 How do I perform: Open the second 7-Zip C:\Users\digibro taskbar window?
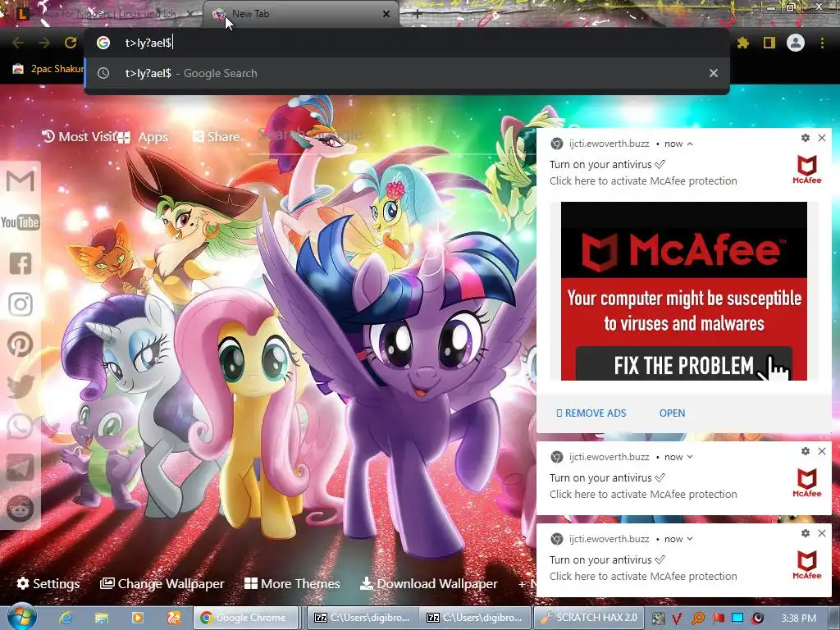pyautogui.click(x=475, y=618)
